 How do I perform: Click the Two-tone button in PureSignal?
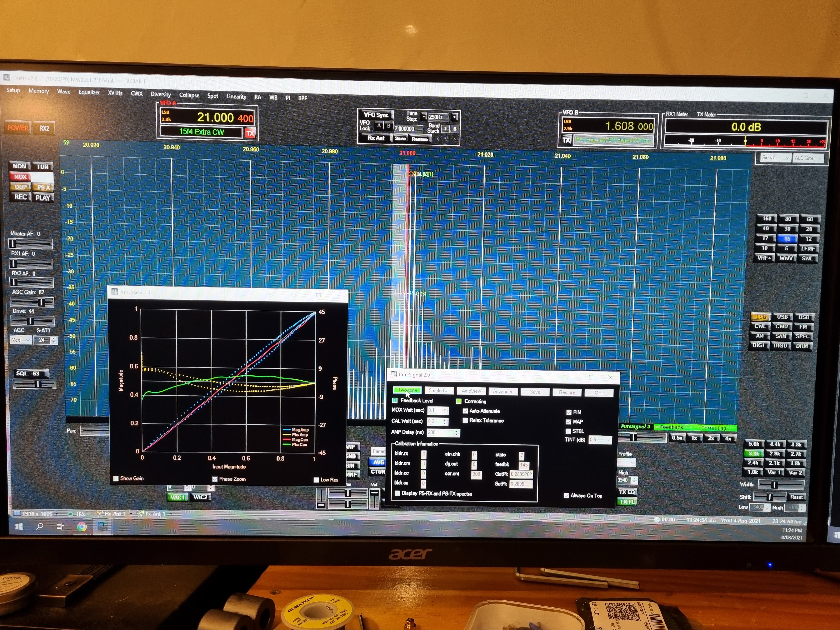pos(407,390)
